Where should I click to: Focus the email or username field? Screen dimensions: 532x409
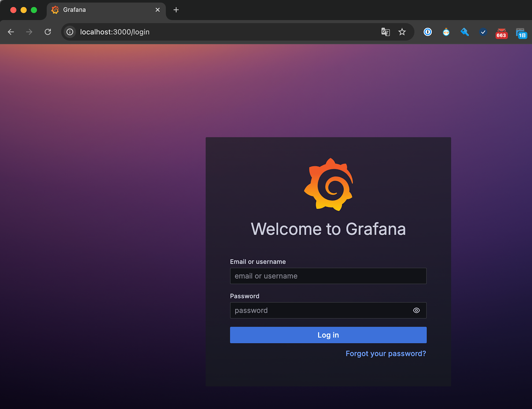point(328,276)
